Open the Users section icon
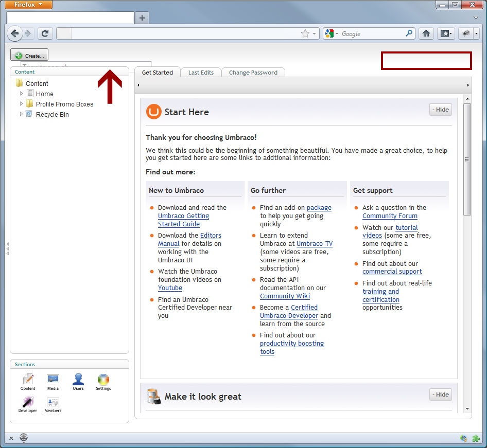487x448 pixels. tap(78, 380)
